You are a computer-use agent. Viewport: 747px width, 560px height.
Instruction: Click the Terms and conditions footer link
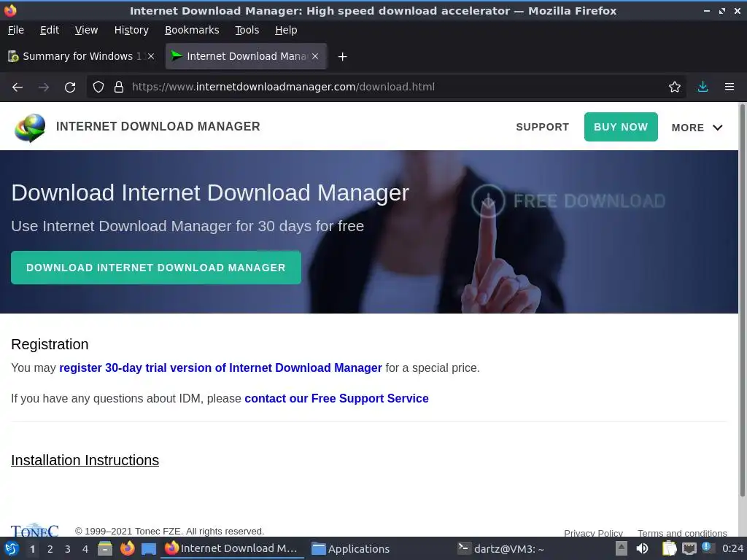(682, 533)
